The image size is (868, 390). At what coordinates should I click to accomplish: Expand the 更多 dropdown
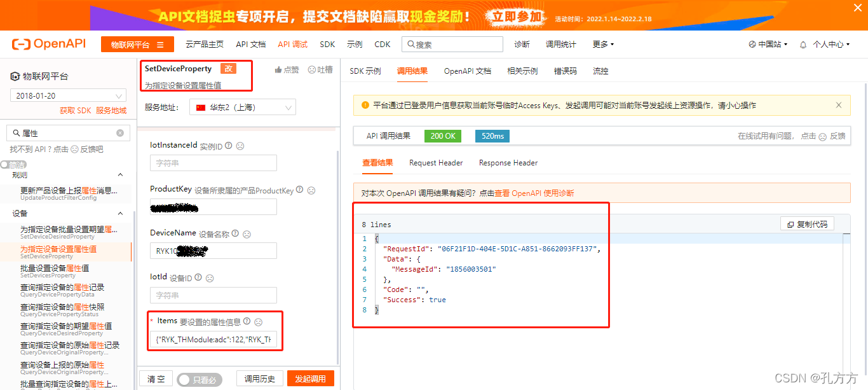(x=603, y=45)
